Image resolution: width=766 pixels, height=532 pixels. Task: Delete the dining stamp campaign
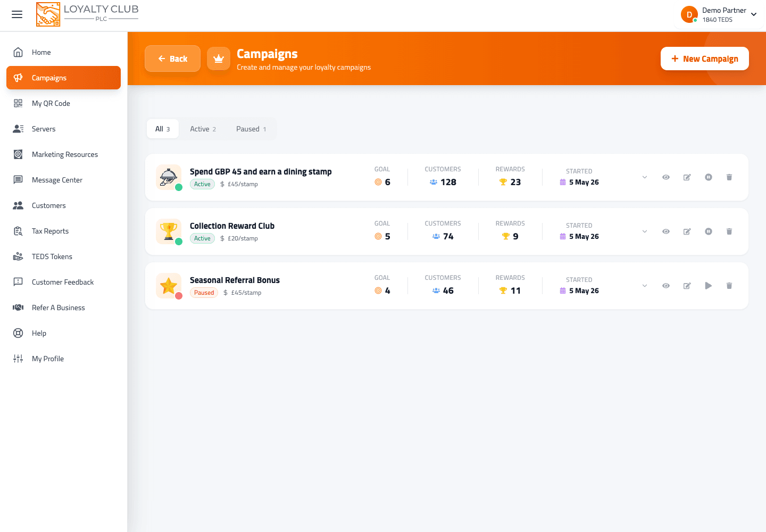(x=729, y=177)
